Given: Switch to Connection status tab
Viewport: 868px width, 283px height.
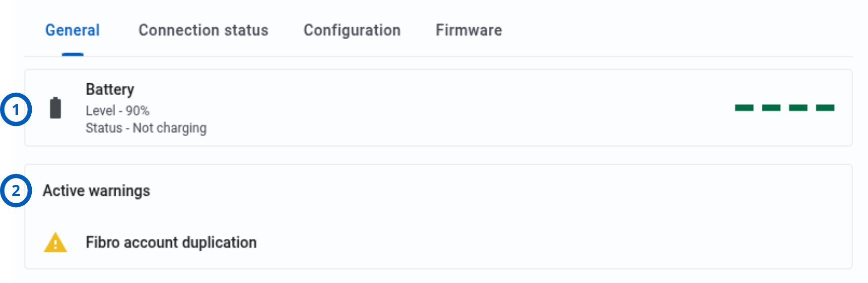Looking at the screenshot, I should pyautogui.click(x=203, y=30).
